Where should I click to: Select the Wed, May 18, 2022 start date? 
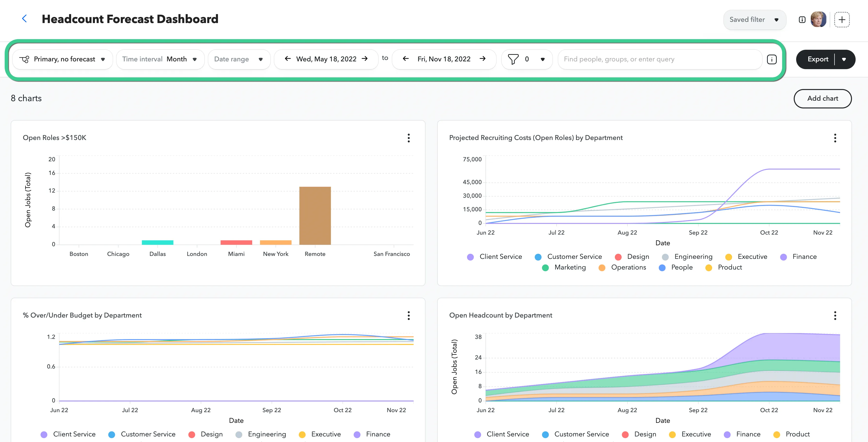pyautogui.click(x=326, y=59)
